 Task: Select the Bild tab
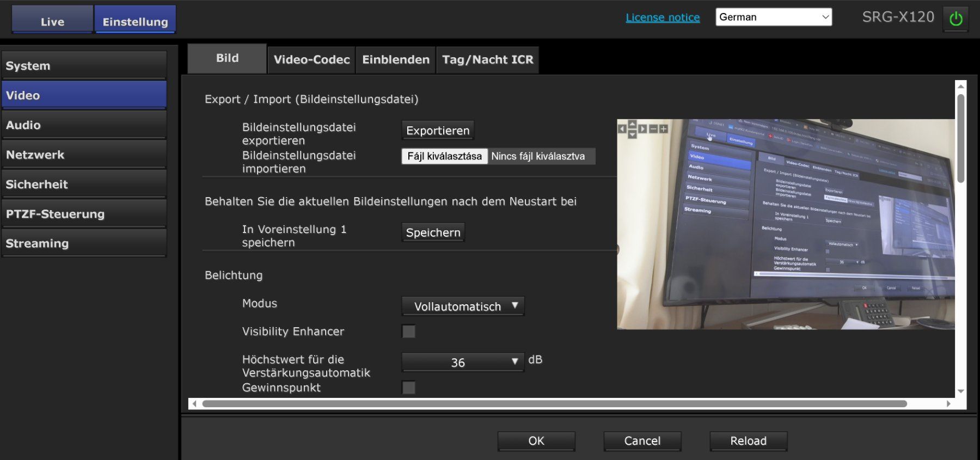pyautogui.click(x=227, y=58)
